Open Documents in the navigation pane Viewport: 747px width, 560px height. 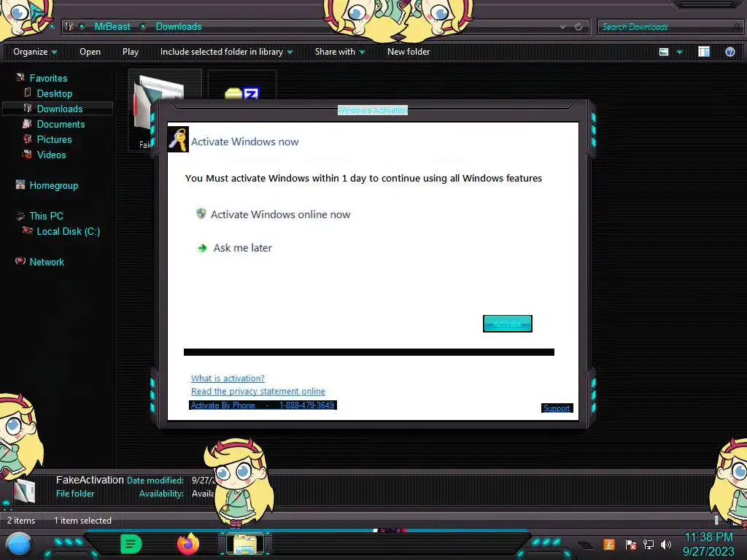[x=61, y=124]
